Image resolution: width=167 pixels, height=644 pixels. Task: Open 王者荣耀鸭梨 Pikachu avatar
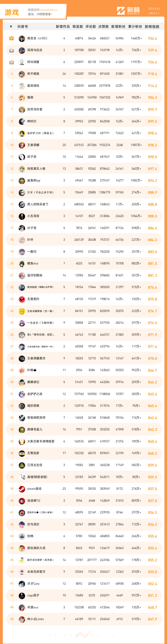(x=22, y=311)
